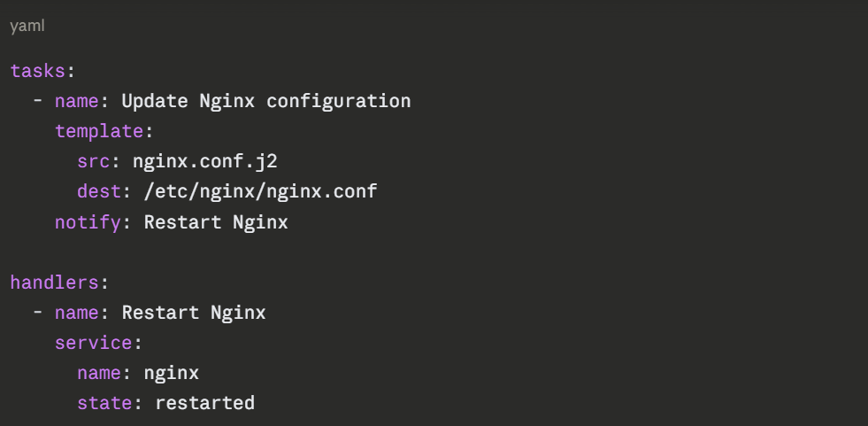Click the name key under tasks
The width and height of the screenshot is (868, 426).
pyautogui.click(x=76, y=101)
